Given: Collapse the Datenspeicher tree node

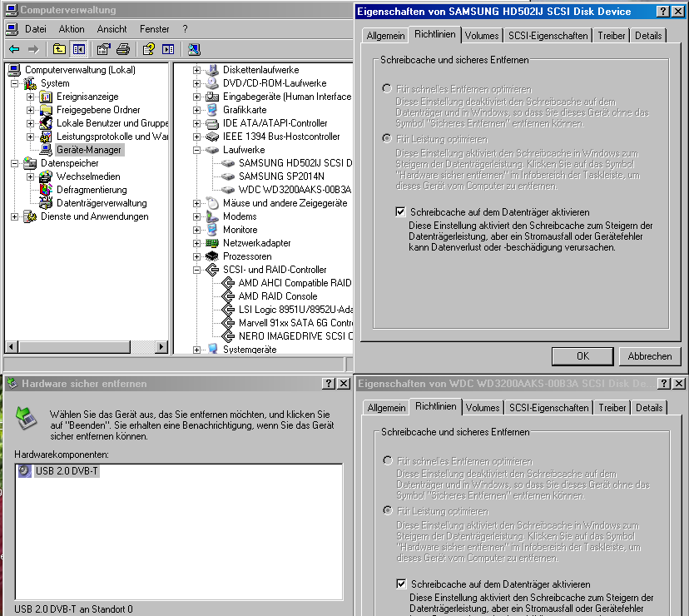Looking at the screenshot, I should (x=14, y=163).
